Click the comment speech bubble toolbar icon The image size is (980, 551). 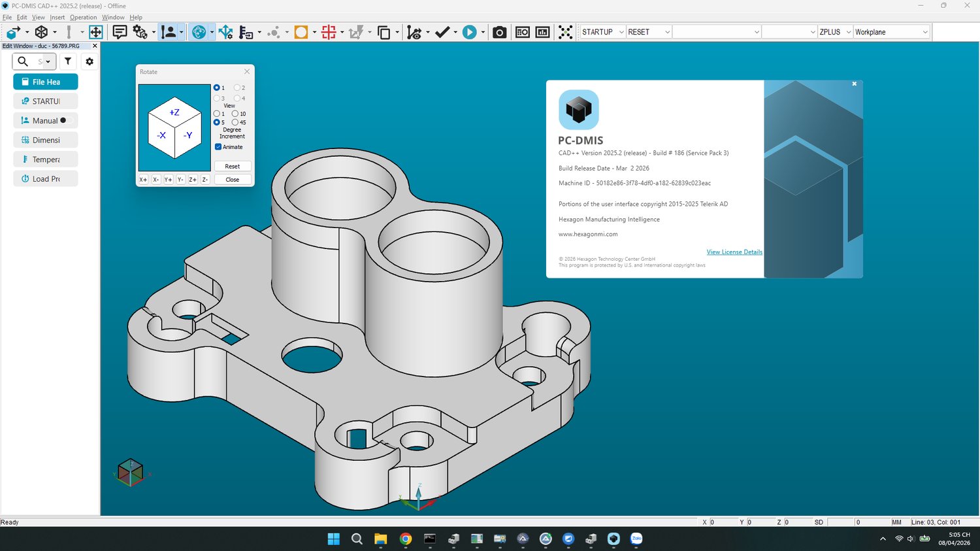[120, 32]
